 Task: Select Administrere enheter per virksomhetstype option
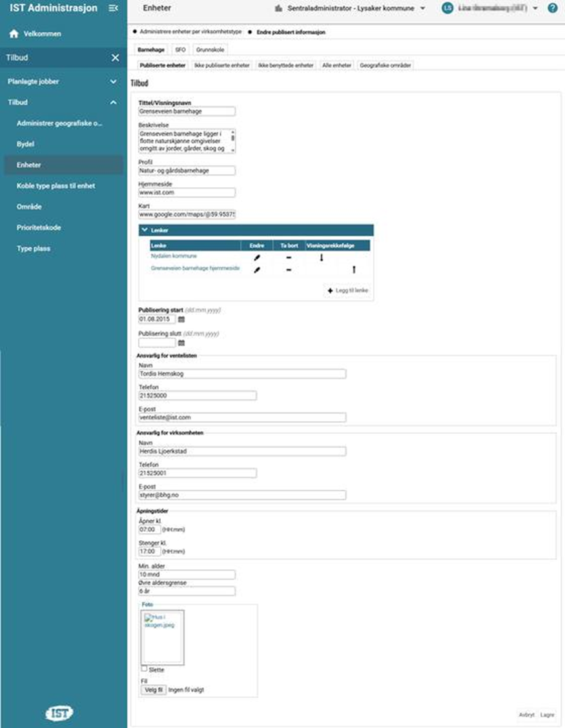click(x=135, y=32)
